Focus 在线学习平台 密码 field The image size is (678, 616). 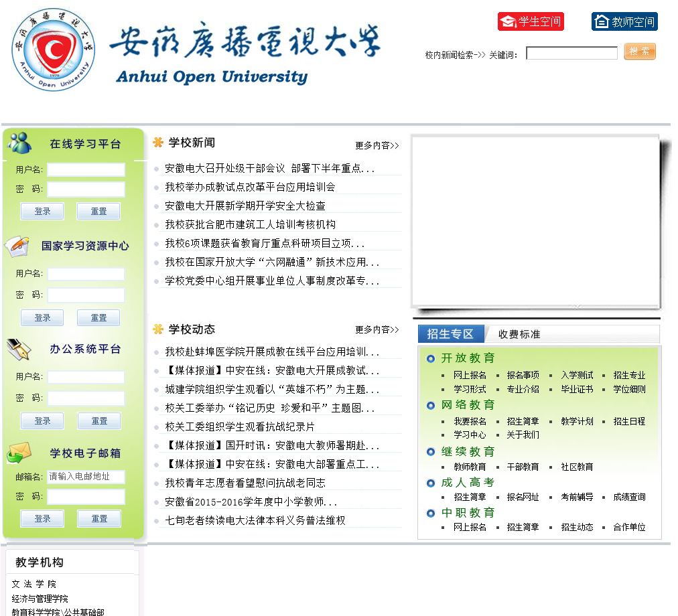point(86,189)
